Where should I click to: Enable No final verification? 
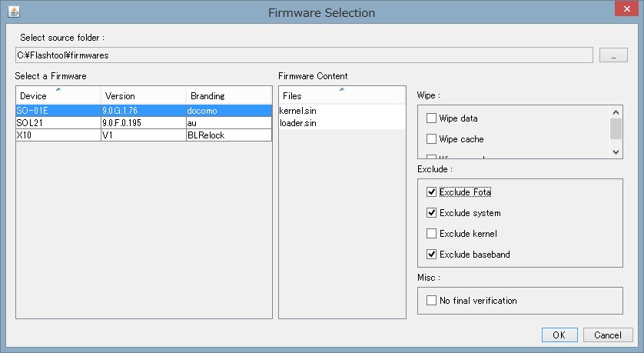tap(432, 301)
